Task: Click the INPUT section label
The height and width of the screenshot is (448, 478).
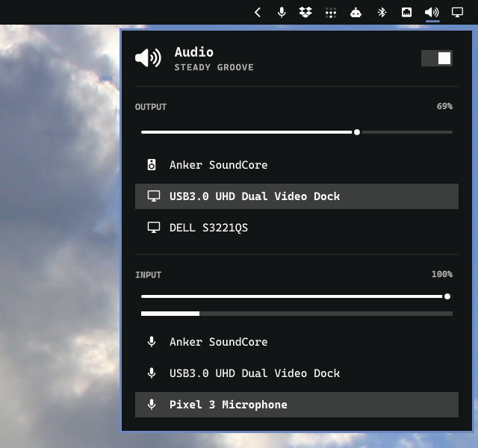Action: [148, 275]
